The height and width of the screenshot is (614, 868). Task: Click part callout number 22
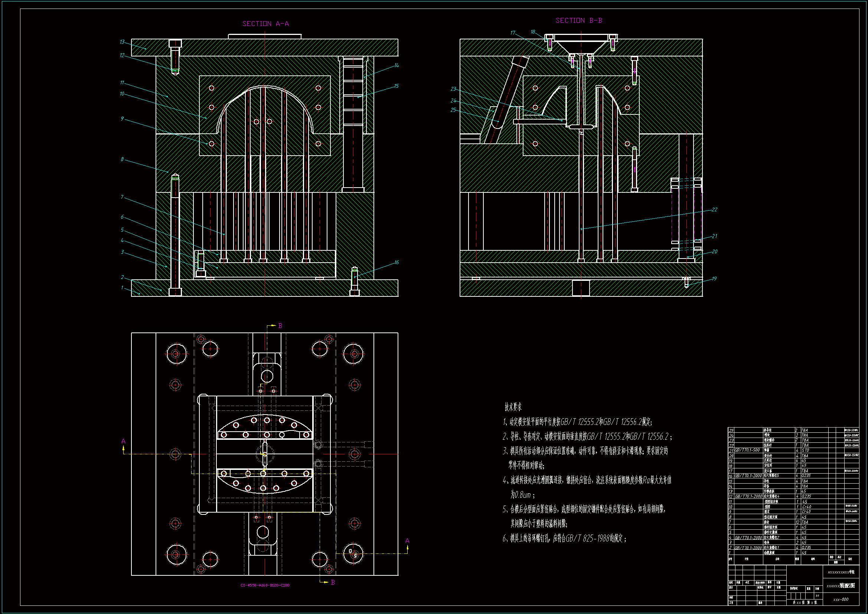pyautogui.click(x=714, y=209)
